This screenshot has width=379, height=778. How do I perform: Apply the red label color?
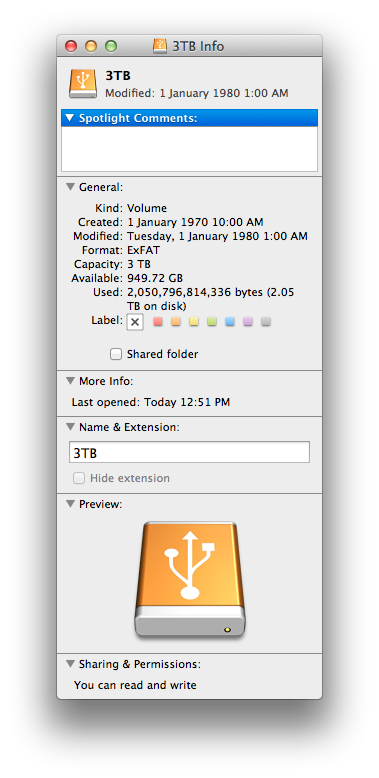point(158,322)
